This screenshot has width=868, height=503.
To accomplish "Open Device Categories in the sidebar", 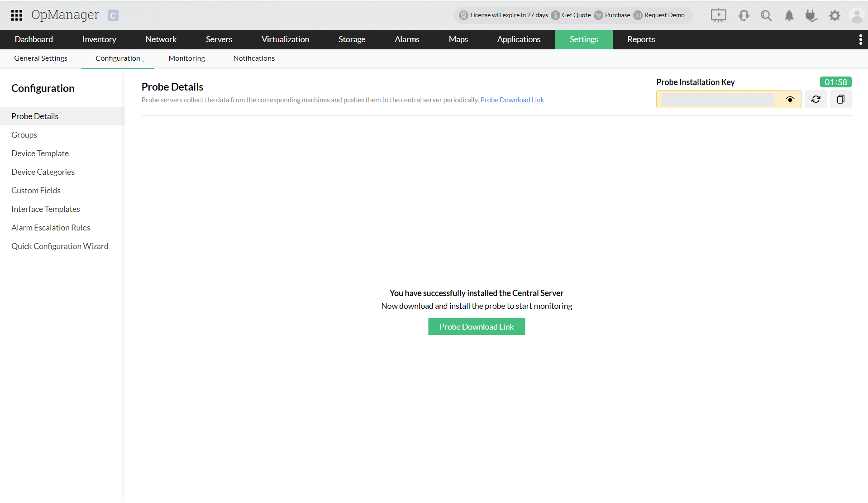I will click(62, 172).
